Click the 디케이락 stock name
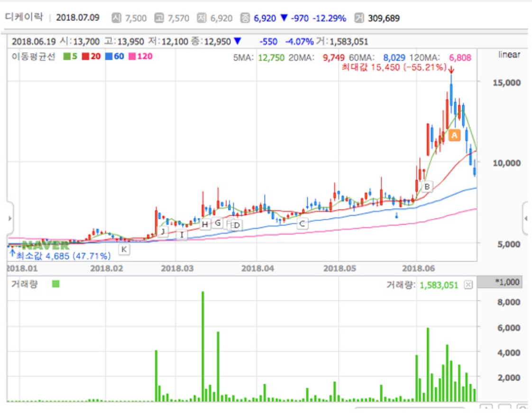532x417 pixels. tap(24, 17)
